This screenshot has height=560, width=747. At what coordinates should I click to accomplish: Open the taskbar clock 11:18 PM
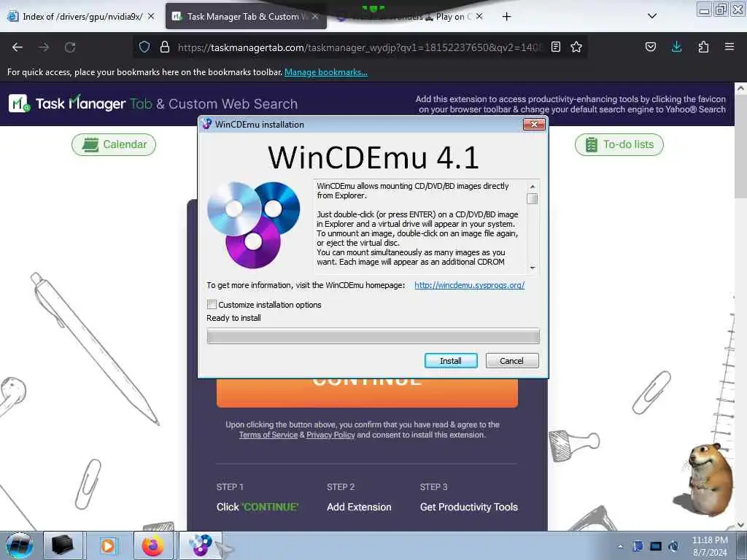pyautogui.click(x=710, y=545)
